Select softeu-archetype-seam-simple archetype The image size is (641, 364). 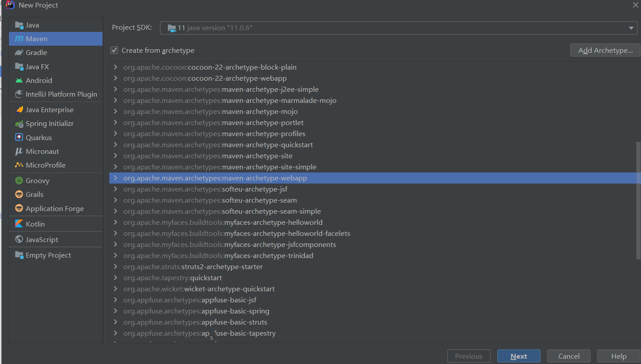(x=372, y=211)
